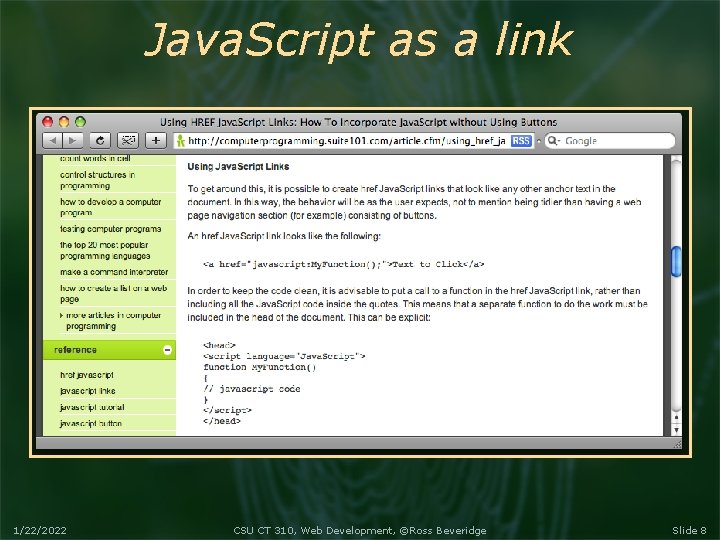Click the window resize grip corner
The width and height of the screenshot is (720, 540).
click(677, 444)
